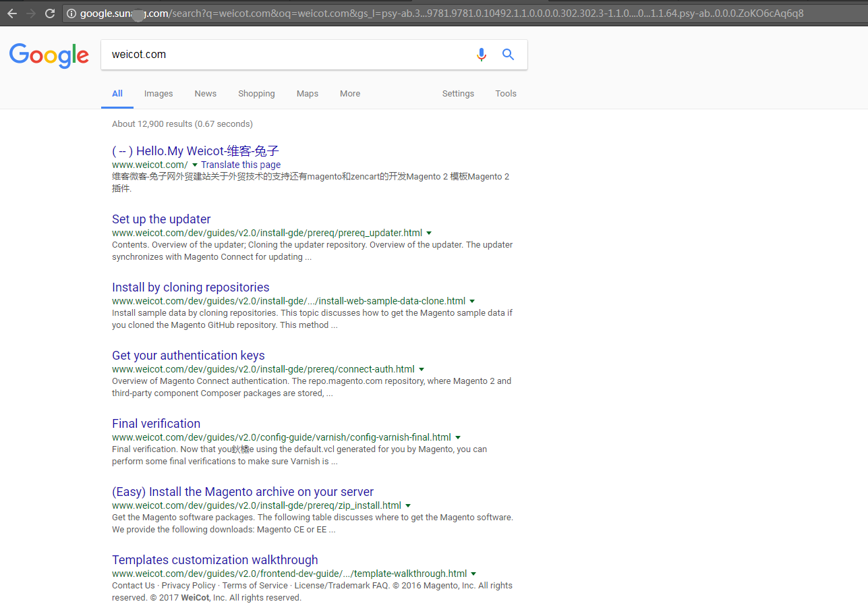Click the blue magnifier search button
Viewport: 868px width, 610px height.
(509, 55)
